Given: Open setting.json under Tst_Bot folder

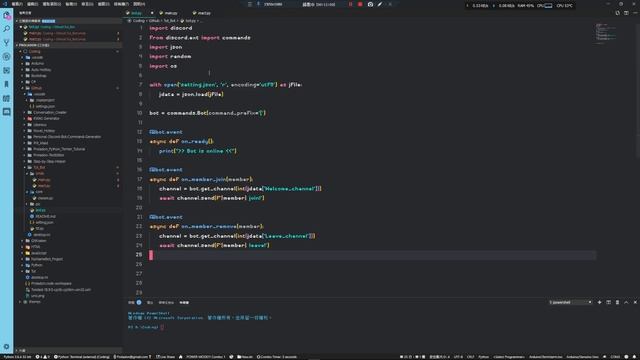Looking at the screenshot, I should tap(44, 222).
